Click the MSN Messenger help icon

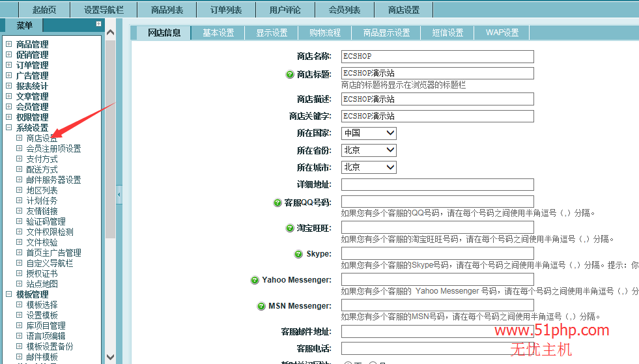click(261, 306)
